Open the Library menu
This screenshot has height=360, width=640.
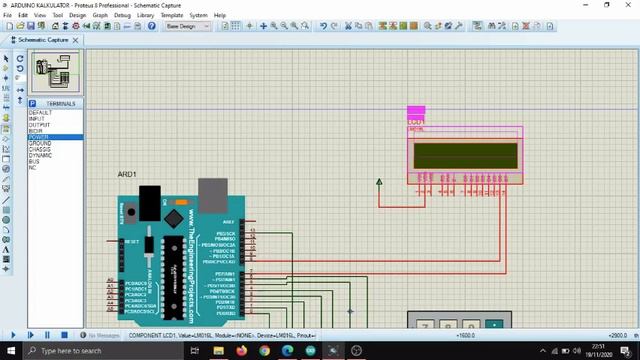[x=145, y=15]
